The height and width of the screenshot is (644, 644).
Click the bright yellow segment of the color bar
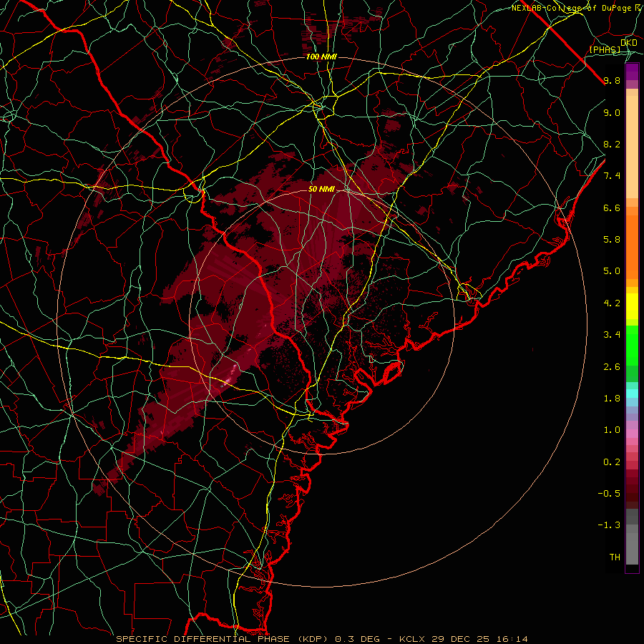(632, 306)
